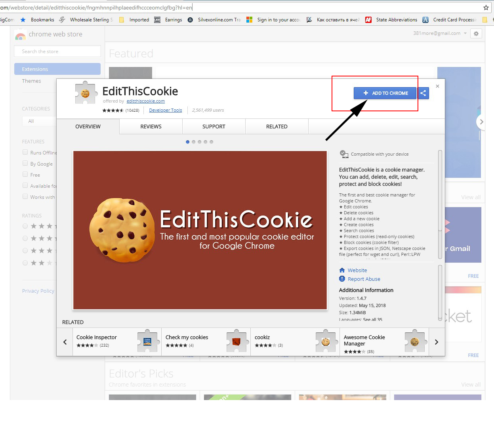Open the editthiscookie.com developer link
The image size is (494, 448).
pos(146,101)
